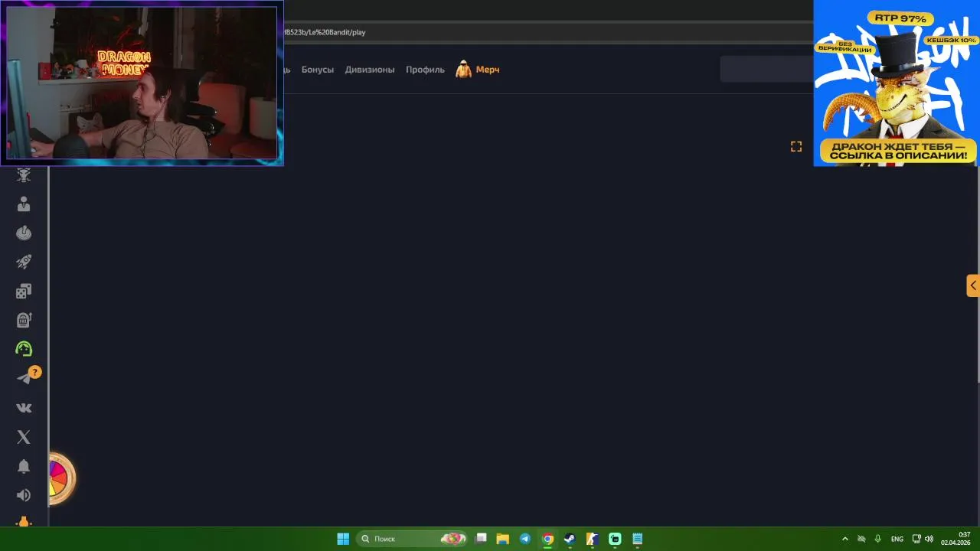Open the slot machine icon in sidebar
Image resolution: width=980 pixels, height=551 pixels.
pos(24,320)
